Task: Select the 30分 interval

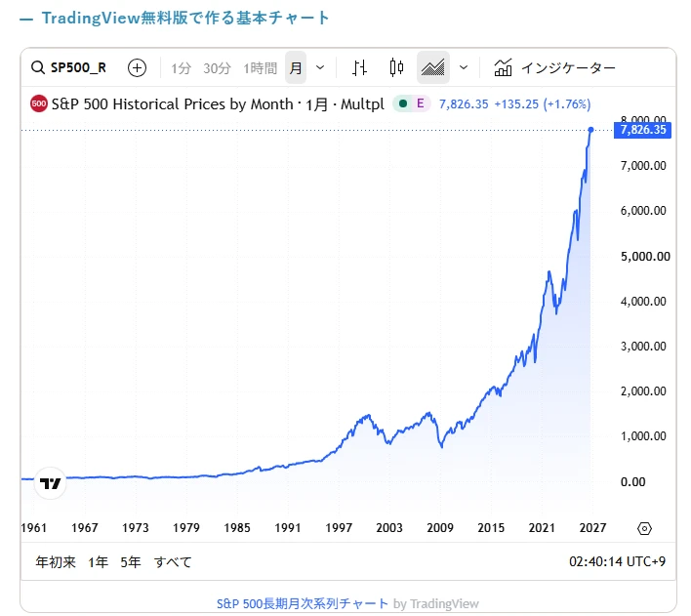Action: pyautogui.click(x=217, y=68)
